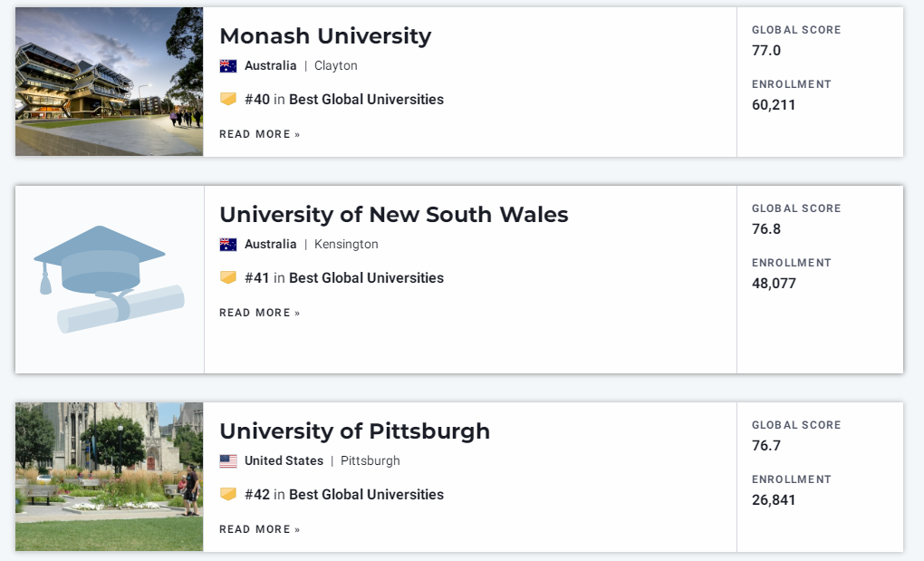Click the gold badge beside #42 ranking
The image size is (924, 561).
(x=228, y=494)
